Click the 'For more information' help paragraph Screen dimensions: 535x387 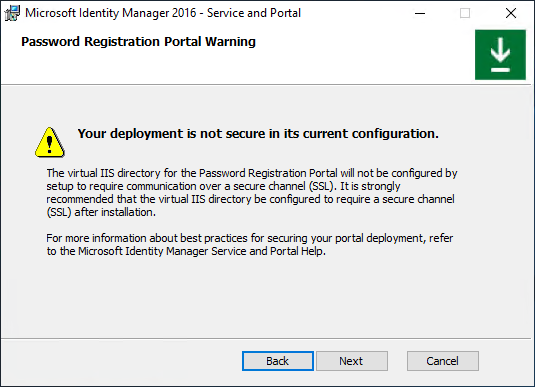[x=249, y=244]
